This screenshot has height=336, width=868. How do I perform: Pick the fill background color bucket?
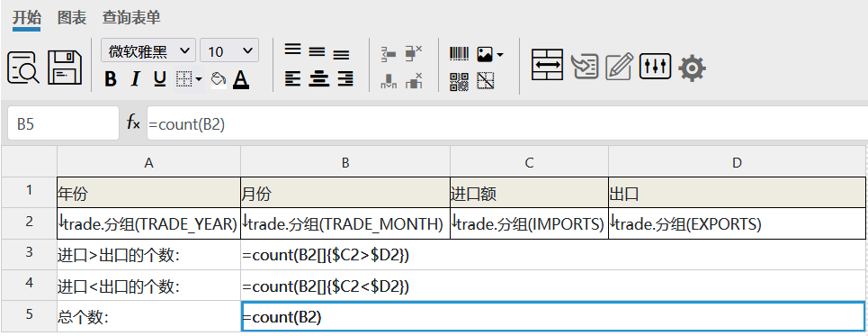click(x=219, y=80)
